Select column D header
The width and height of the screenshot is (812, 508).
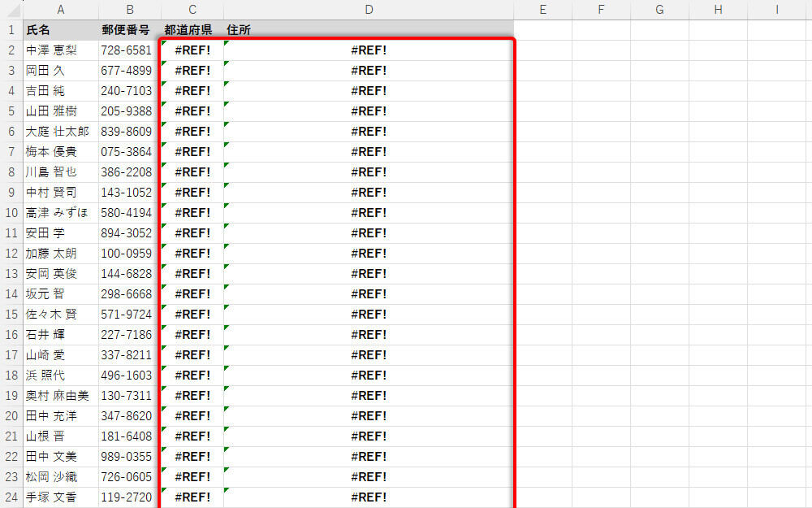click(369, 10)
